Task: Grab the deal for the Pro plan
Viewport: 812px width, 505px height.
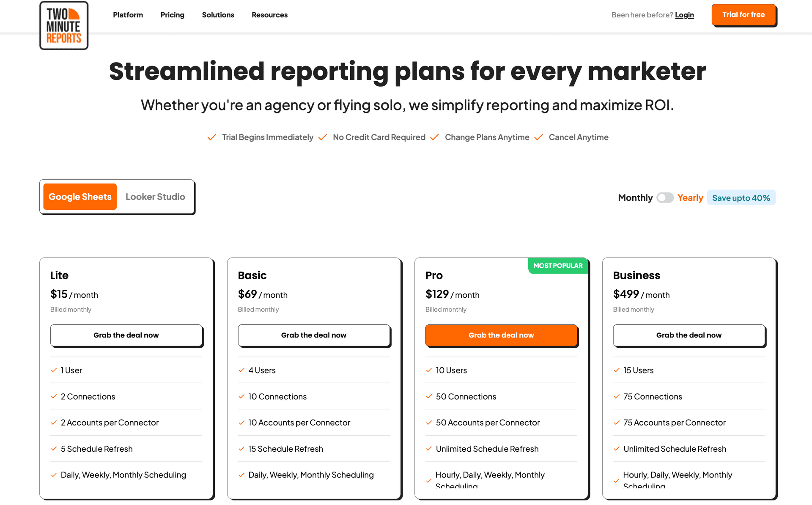Action: (x=501, y=335)
